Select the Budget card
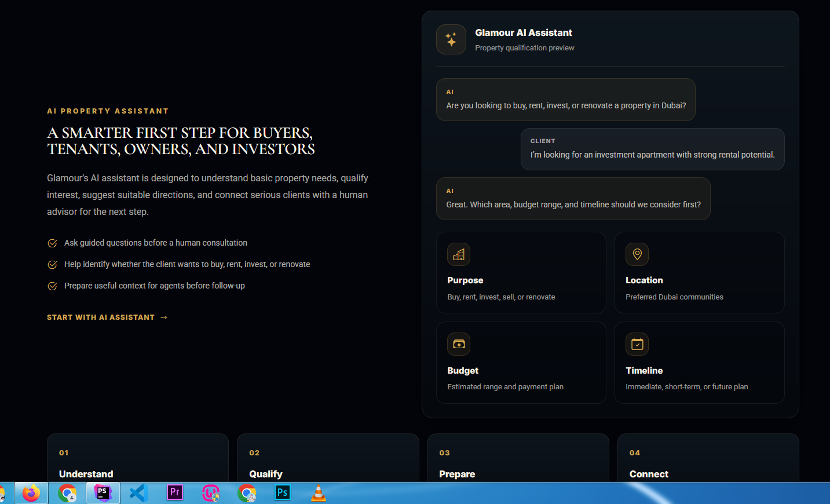This screenshot has height=504, width=830. (x=521, y=363)
